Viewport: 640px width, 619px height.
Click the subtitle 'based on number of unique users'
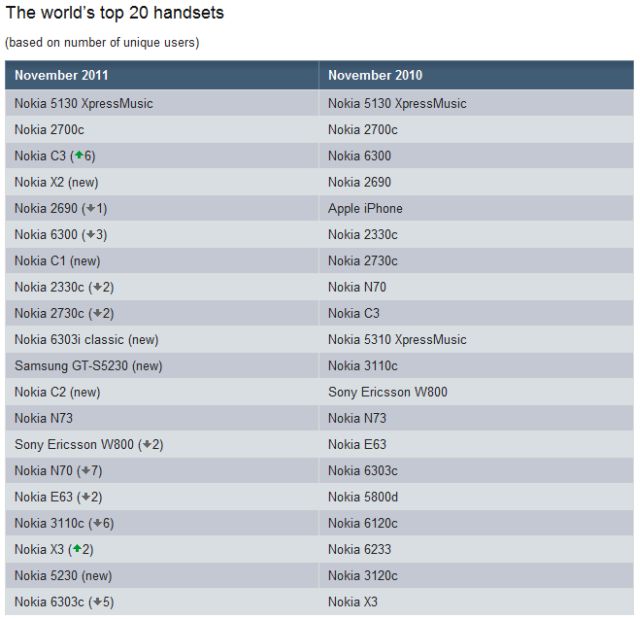102,42
